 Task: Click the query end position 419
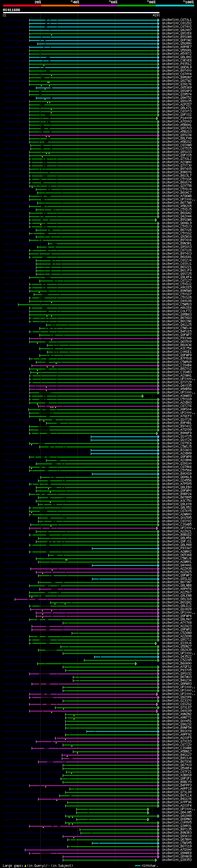coord(155,15)
